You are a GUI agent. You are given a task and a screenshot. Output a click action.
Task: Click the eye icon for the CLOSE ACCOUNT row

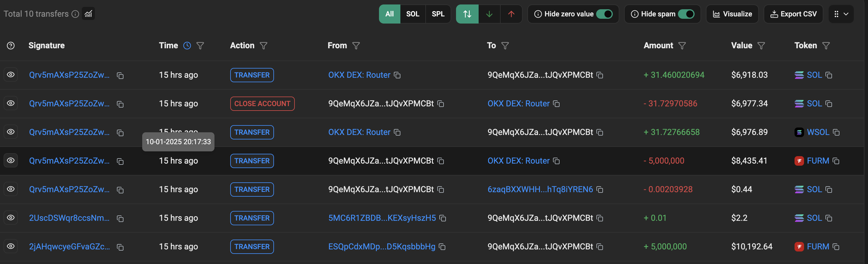click(x=11, y=103)
